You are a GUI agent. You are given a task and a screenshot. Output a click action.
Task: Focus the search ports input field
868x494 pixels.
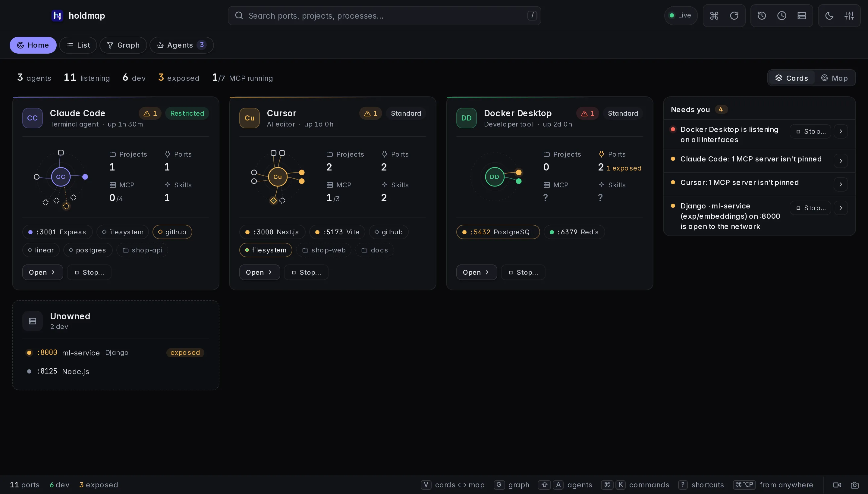pyautogui.click(x=384, y=16)
